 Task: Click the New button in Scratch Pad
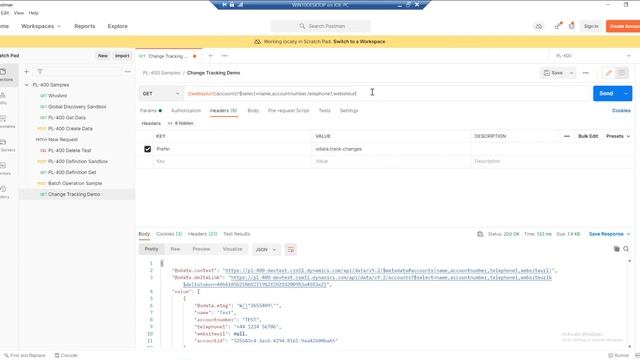pos(103,56)
